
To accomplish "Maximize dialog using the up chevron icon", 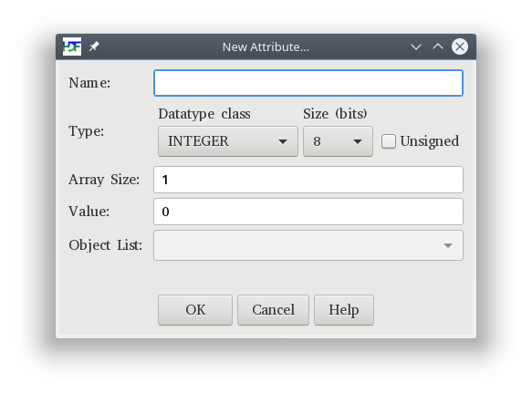I will pos(438,47).
